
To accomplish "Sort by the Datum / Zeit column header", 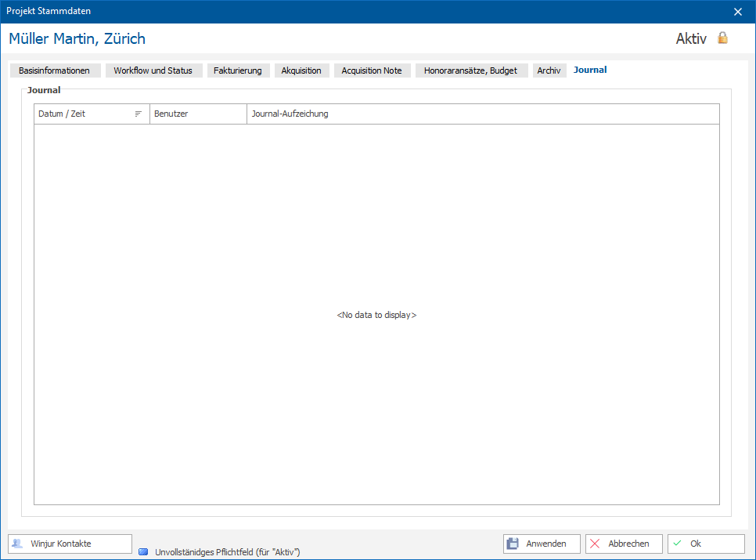I will pos(92,114).
